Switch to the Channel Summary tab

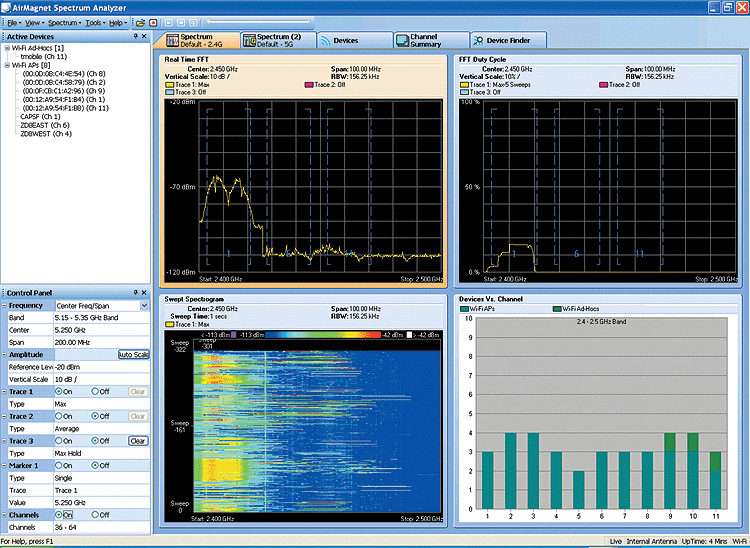(x=431, y=40)
